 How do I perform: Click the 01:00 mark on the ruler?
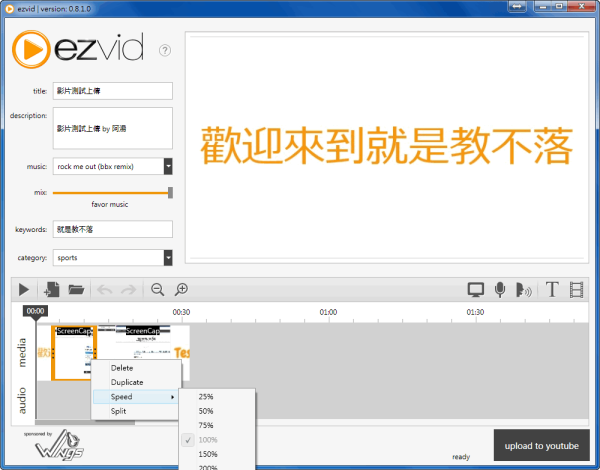[x=328, y=312]
